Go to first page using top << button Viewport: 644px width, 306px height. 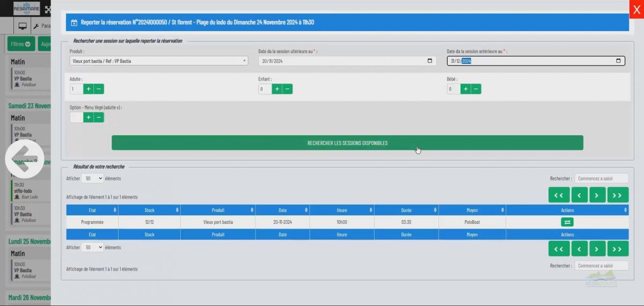[559, 195]
